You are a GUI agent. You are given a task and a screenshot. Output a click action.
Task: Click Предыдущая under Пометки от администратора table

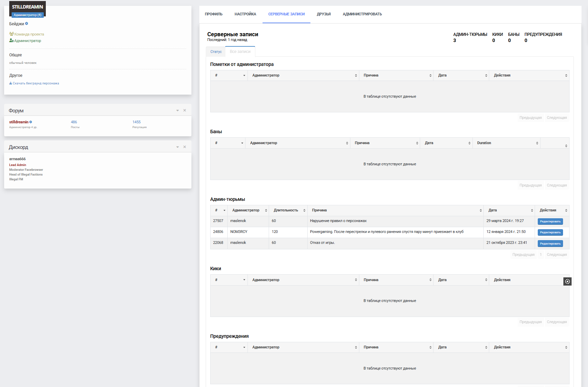pyautogui.click(x=531, y=118)
